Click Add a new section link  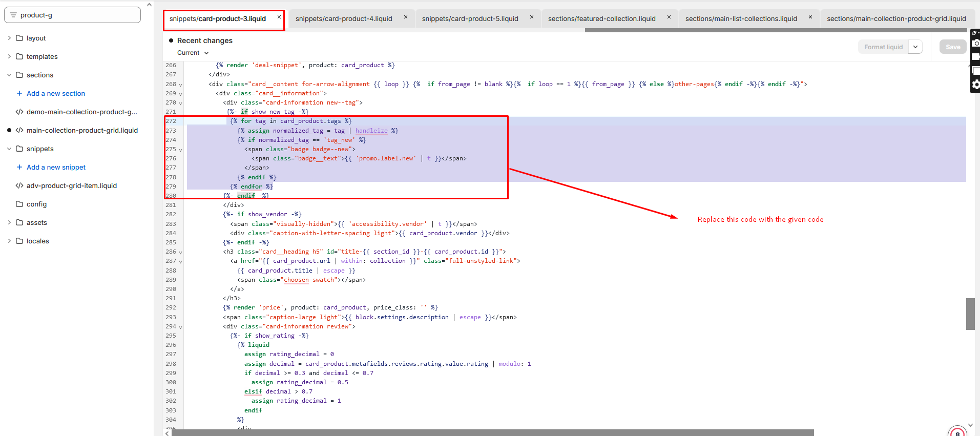(x=56, y=93)
